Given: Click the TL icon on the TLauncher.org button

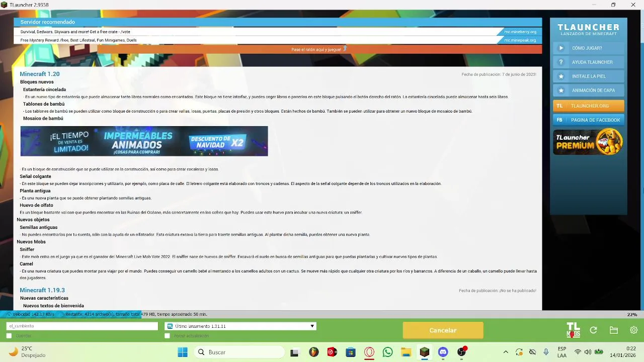Looking at the screenshot, I should [x=559, y=106].
